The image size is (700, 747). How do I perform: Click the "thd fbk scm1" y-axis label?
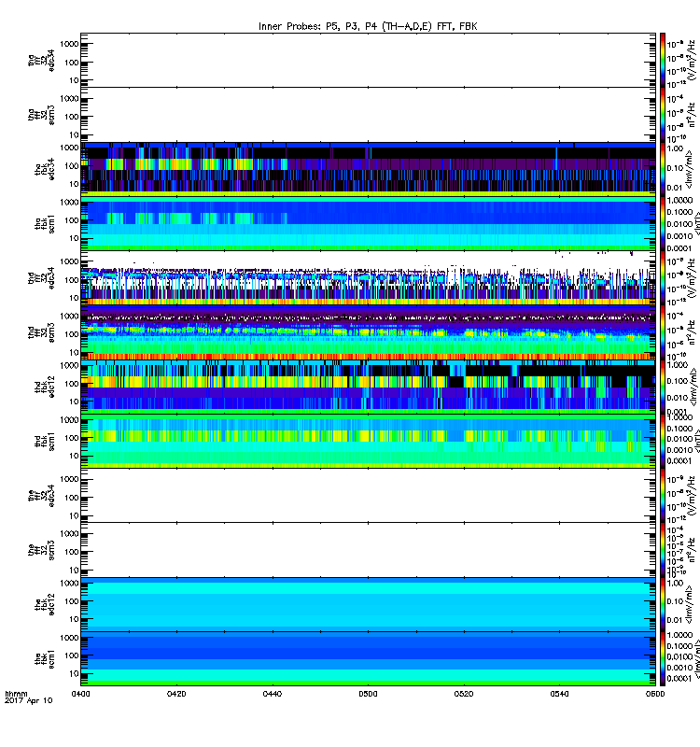point(45,441)
